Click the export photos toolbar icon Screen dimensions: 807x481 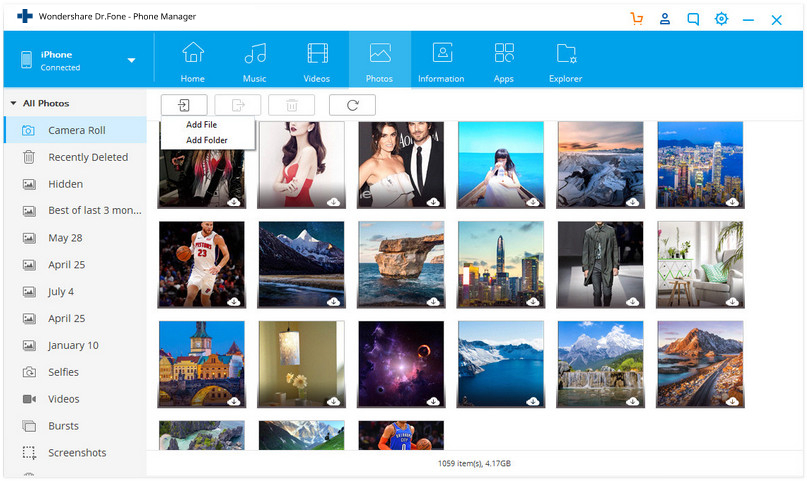point(238,105)
